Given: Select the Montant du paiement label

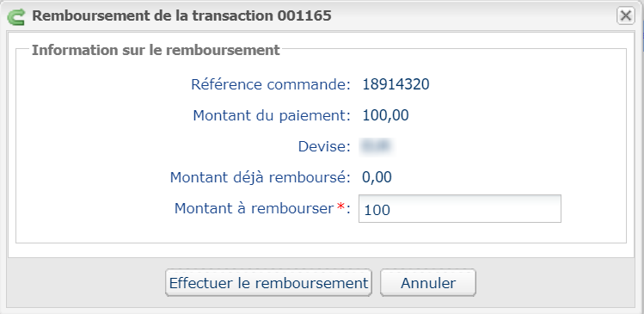Looking at the screenshot, I should 272,115.
